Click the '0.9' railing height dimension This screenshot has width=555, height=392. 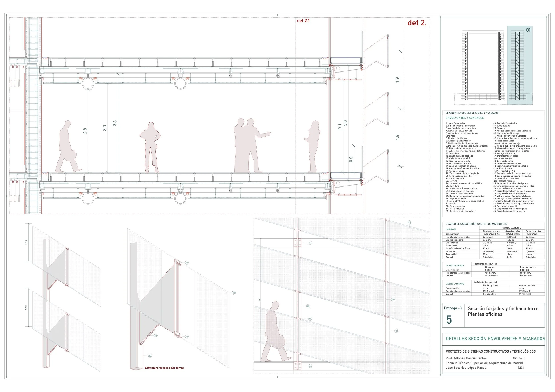coord(351,159)
